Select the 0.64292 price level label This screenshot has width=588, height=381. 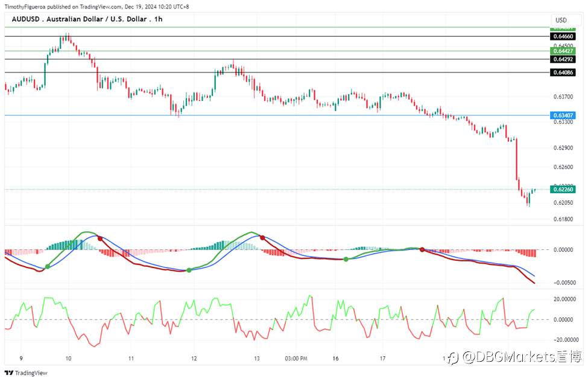563,59
